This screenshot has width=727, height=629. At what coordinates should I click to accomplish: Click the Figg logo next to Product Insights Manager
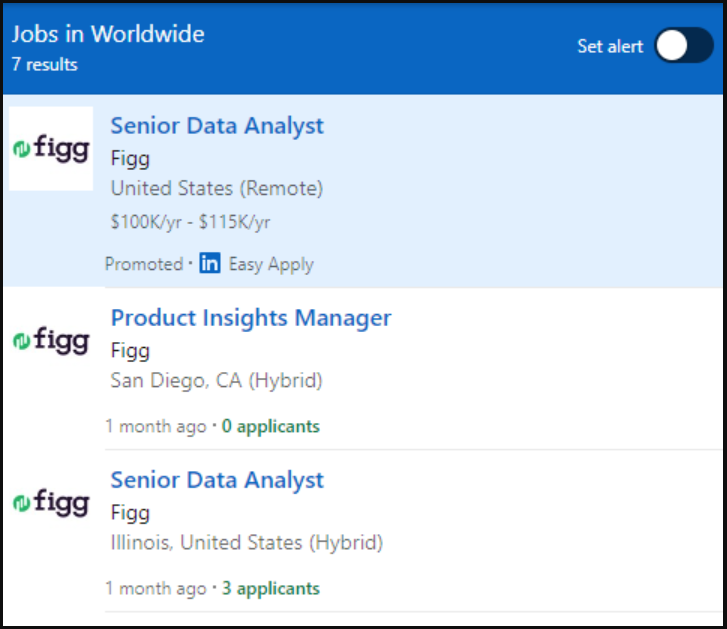click(x=51, y=340)
